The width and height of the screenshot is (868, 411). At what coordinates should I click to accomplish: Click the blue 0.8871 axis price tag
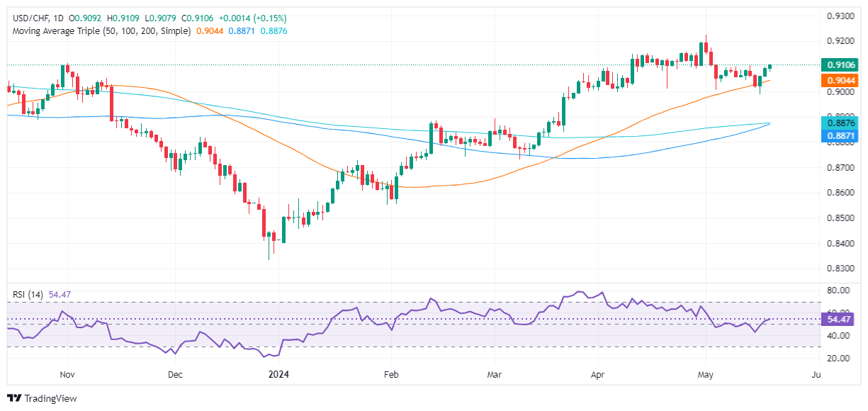840,135
